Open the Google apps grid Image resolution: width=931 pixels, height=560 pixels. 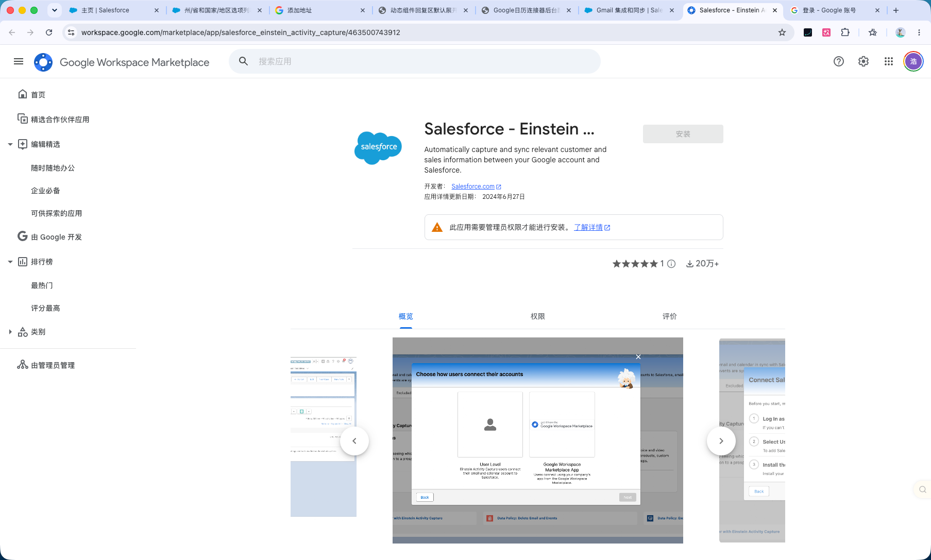coord(889,62)
